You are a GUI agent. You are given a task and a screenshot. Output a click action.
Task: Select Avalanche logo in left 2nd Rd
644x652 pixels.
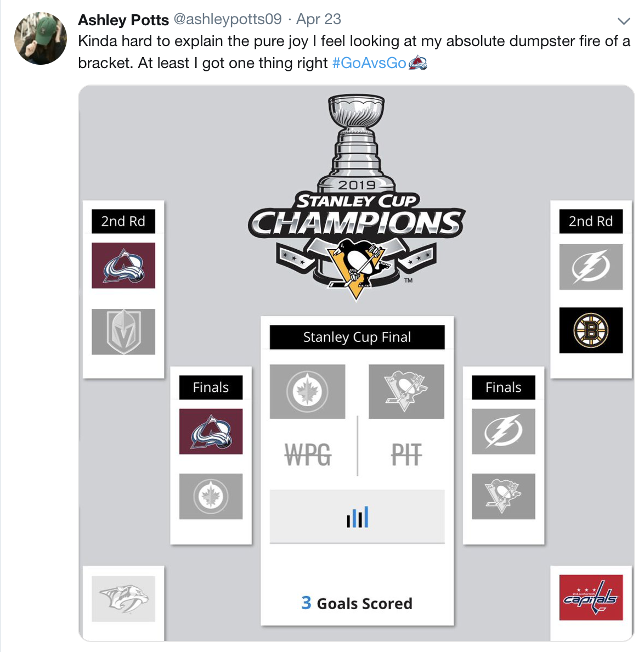[123, 265]
